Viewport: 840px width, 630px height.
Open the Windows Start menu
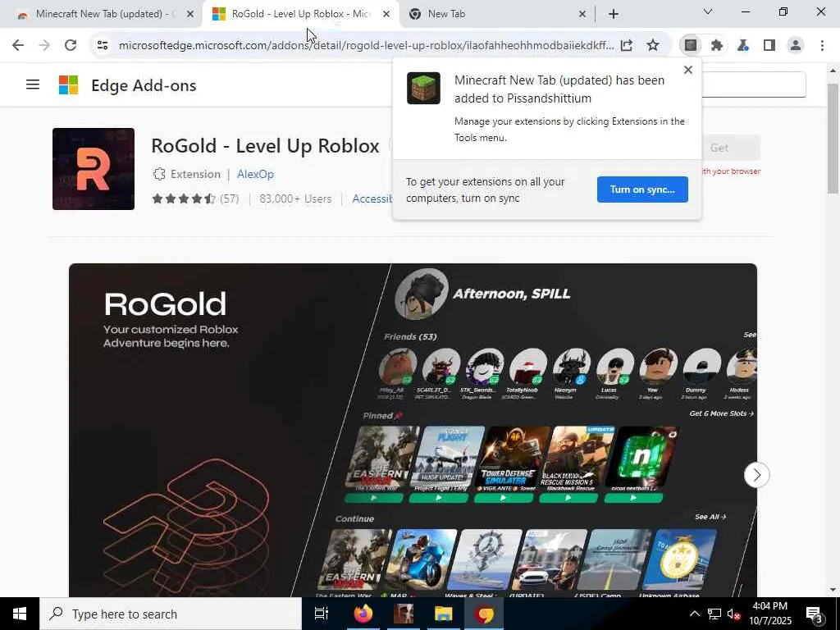[20, 614]
